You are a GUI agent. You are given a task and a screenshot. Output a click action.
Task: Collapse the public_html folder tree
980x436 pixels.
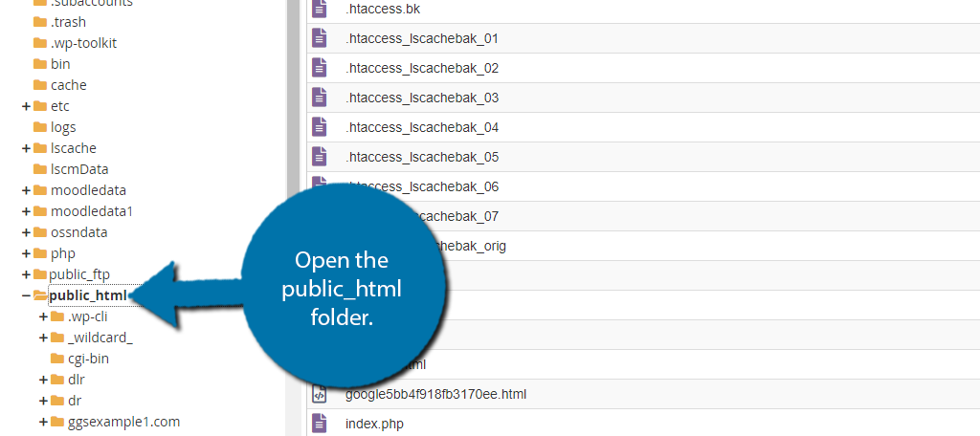(26, 295)
